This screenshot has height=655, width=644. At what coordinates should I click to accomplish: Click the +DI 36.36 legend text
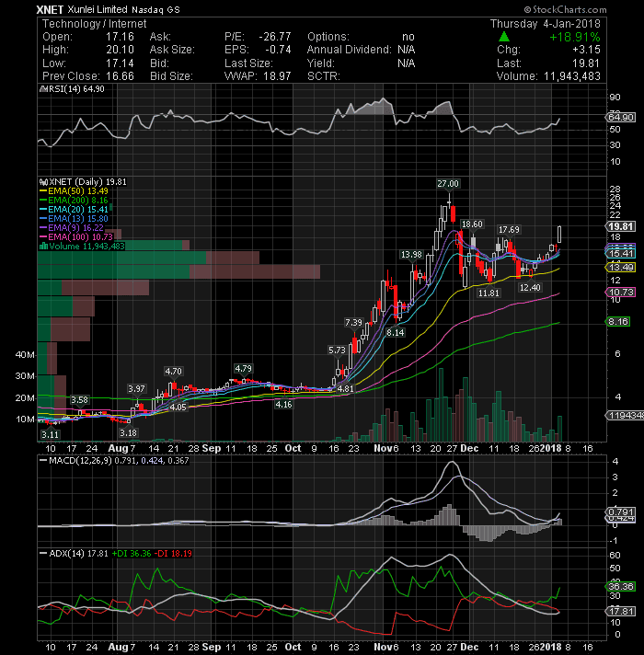pyautogui.click(x=132, y=553)
